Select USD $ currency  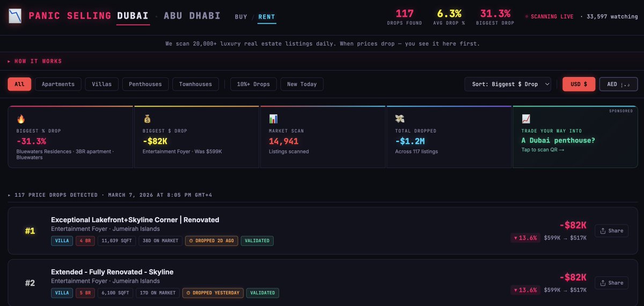(x=579, y=84)
